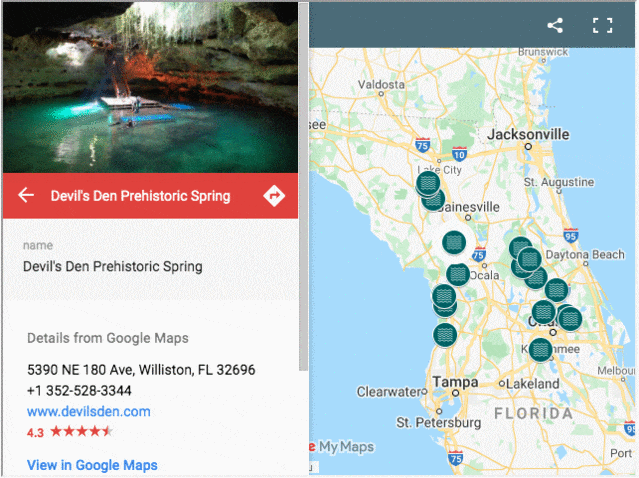The width and height of the screenshot is (639, 478).
Task: Click View in Google Maps link
Action: [92, 465]
